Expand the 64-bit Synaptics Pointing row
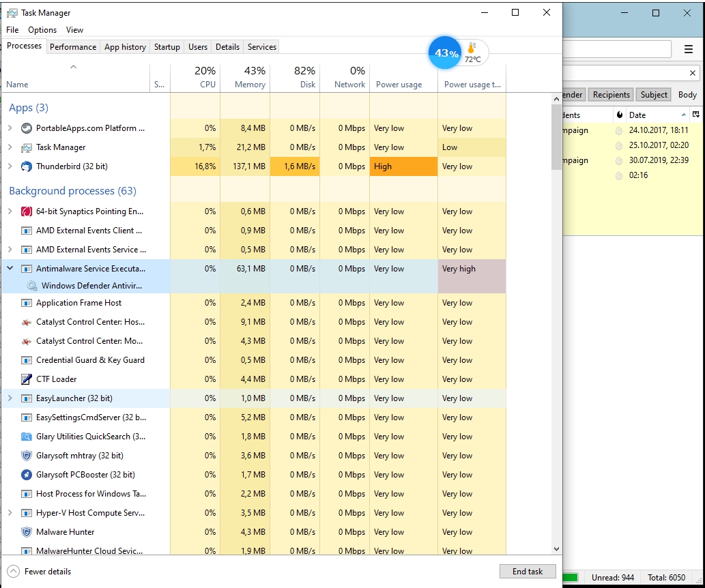The height and width of the screenshot is (588, 705). coord(10,211)
